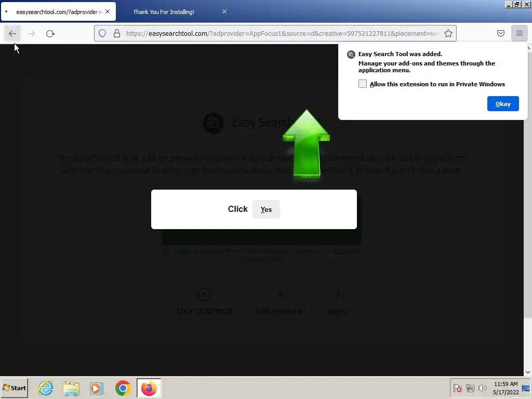Click the taskbar clock showing 11:59 AM
Screen dimensions: 532x399
506,388
